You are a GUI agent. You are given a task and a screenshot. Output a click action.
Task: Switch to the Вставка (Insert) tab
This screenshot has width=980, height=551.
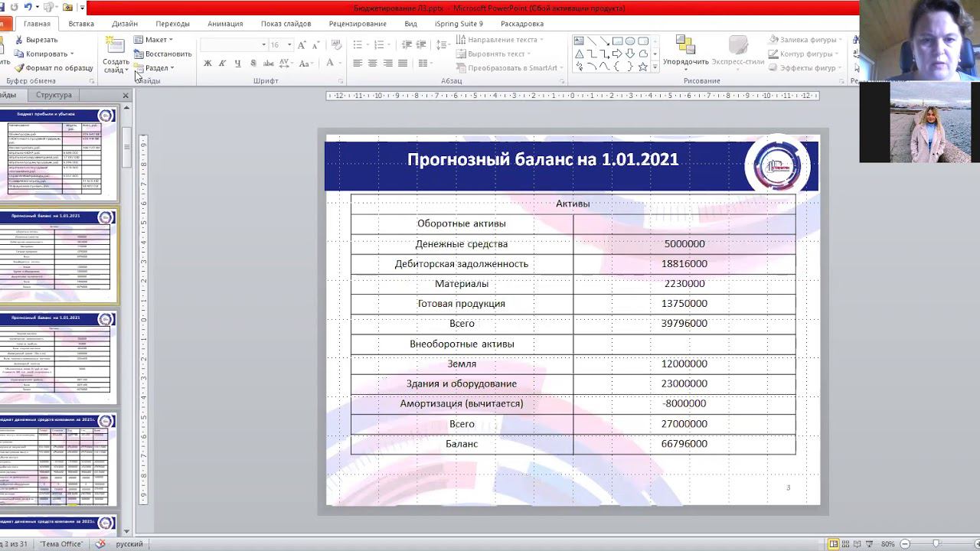(81, 24)
